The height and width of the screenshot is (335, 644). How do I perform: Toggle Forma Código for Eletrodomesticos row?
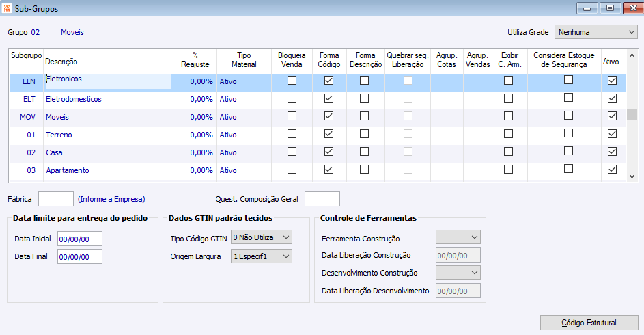tap(328, 98)
